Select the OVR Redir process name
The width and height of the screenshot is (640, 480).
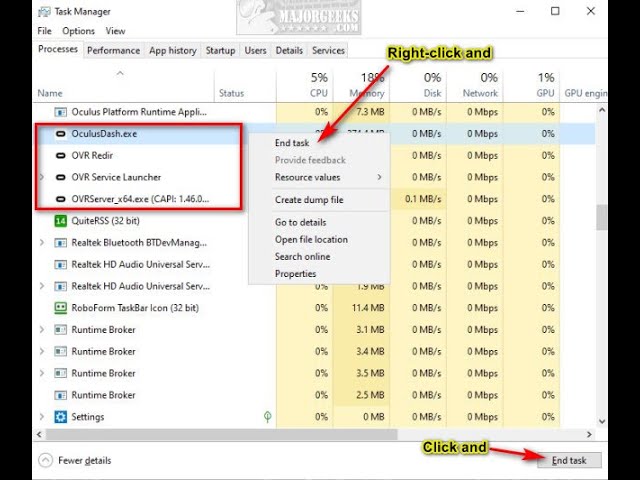(x=92, y=156)
